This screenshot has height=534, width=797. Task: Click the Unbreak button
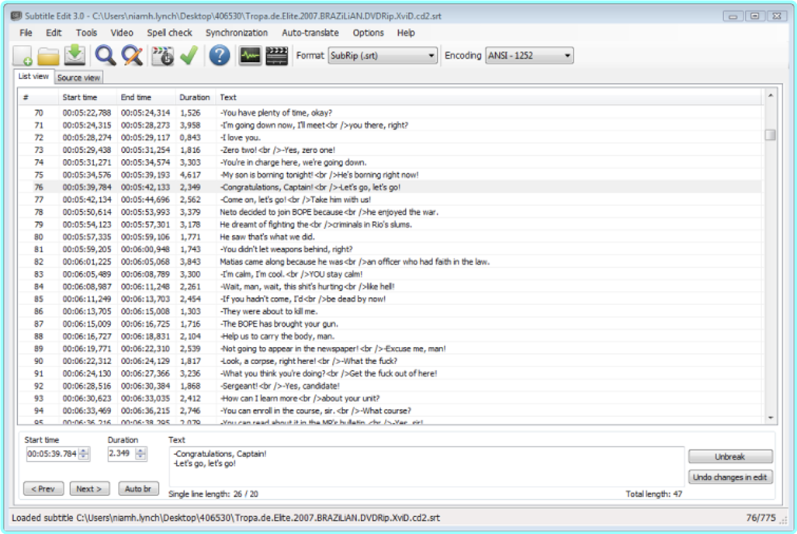coord(730,456)
